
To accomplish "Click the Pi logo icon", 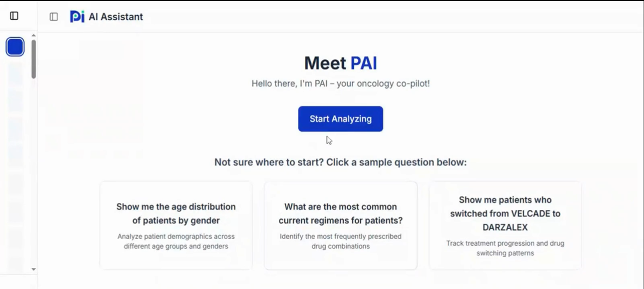I will [77, 17].
